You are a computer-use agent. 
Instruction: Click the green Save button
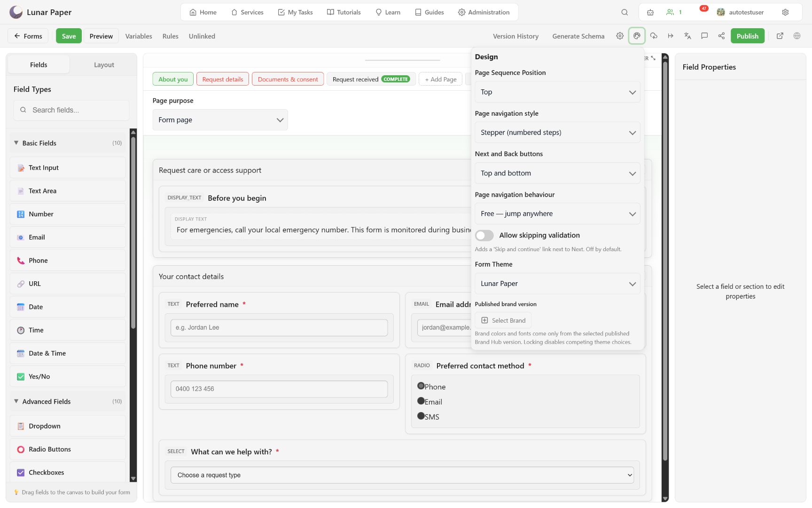(69, 36)
